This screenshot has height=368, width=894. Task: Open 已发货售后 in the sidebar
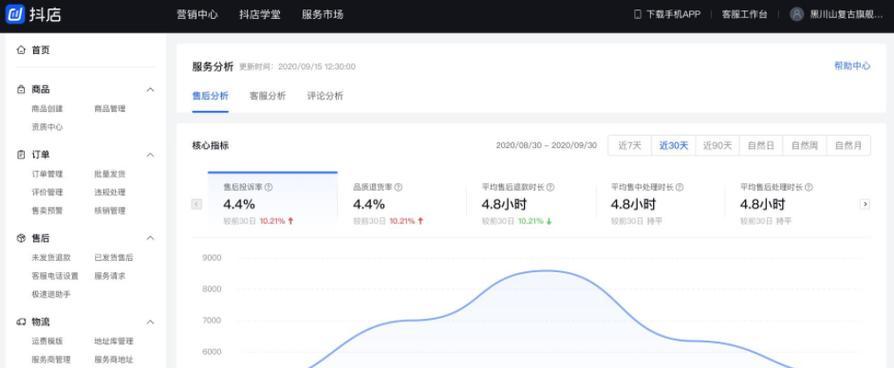113,257
